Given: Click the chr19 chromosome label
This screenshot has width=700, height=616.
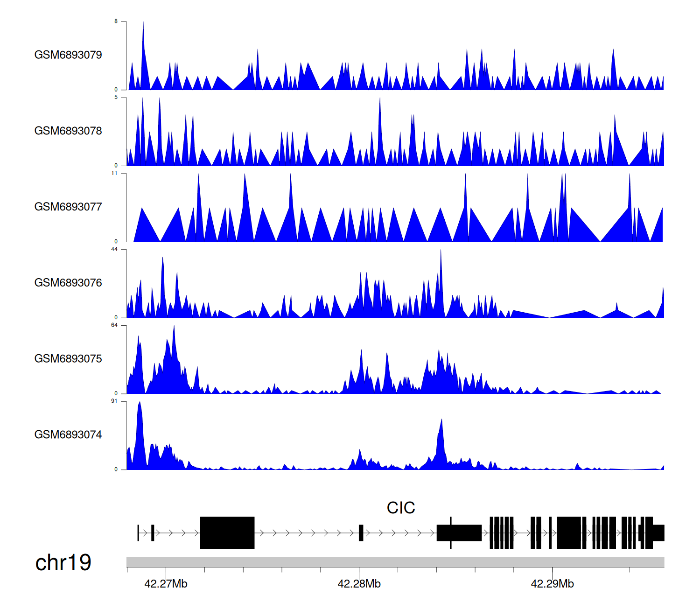Looking at the screenshot, I should tap(63, 563).
